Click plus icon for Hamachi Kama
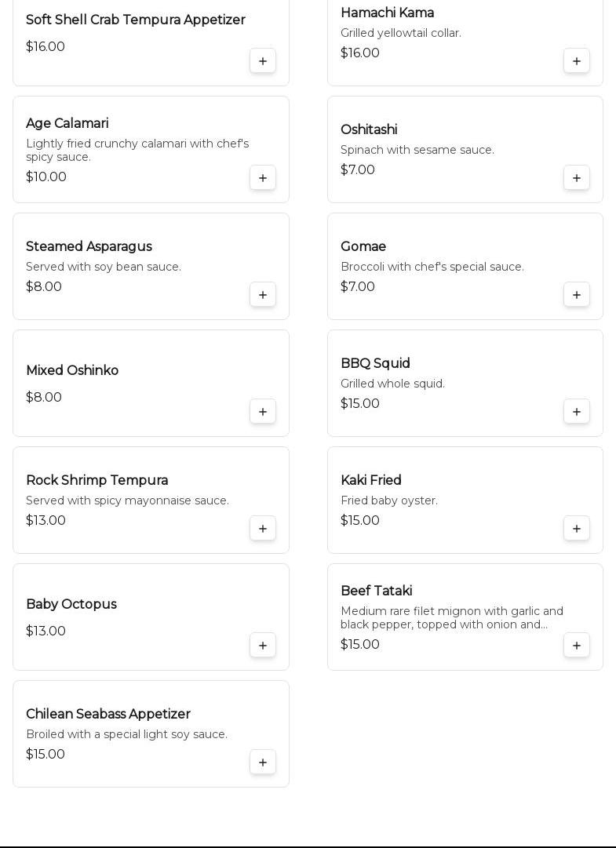 coord(577,61)
